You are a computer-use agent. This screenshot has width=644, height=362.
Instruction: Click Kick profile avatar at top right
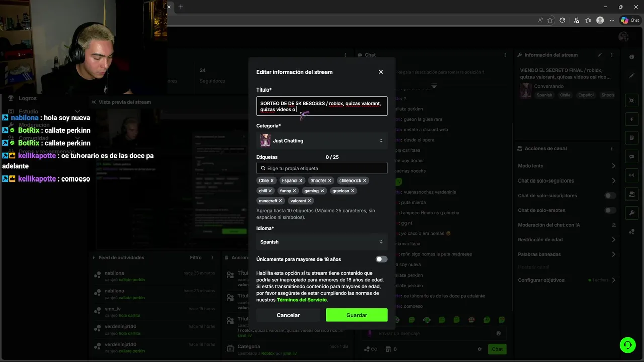click(x=623, y=36)
